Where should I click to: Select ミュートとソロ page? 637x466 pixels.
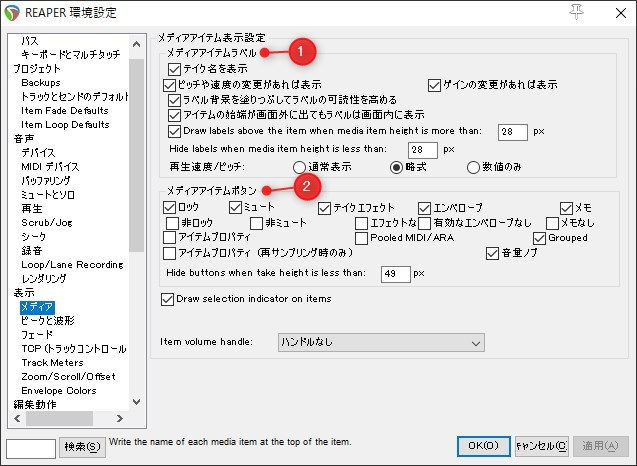(48, 195)
